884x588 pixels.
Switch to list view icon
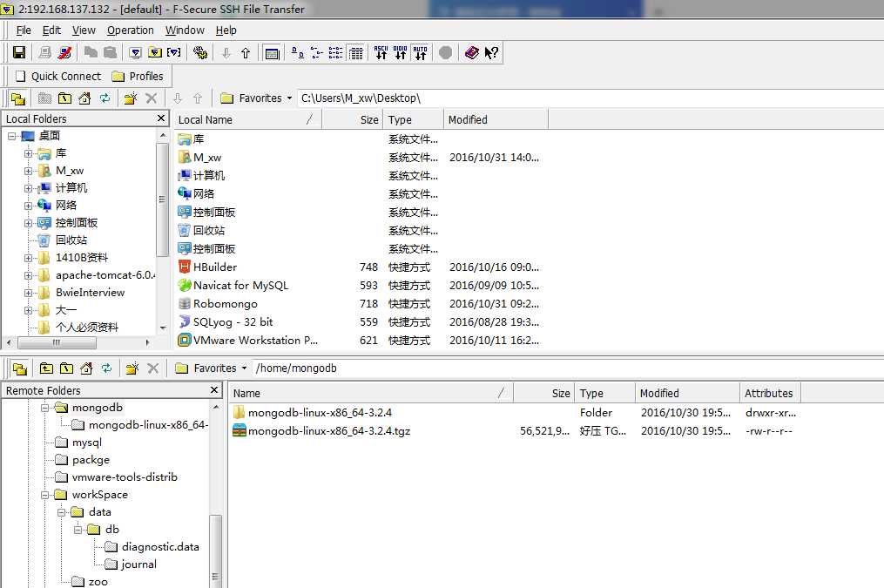pos(335,52)
